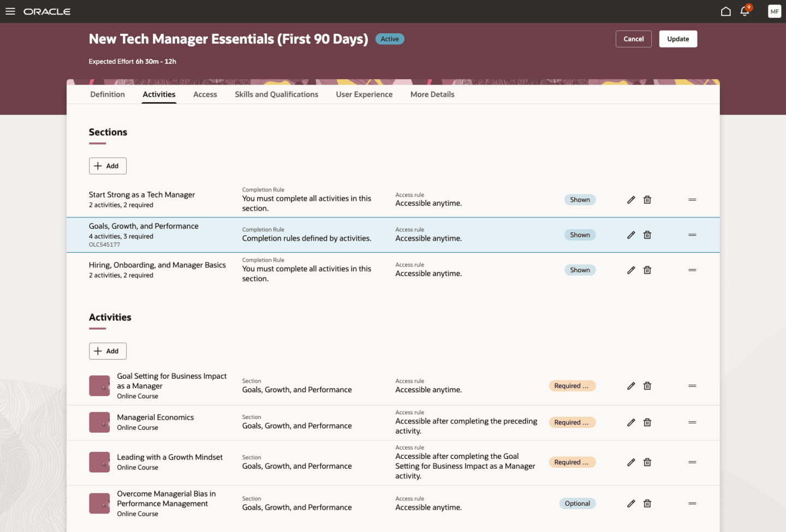Delete the Hiring, Onboarding, and Manager Basics section
This screenshot has height=532, width=786.
(647, 270)
